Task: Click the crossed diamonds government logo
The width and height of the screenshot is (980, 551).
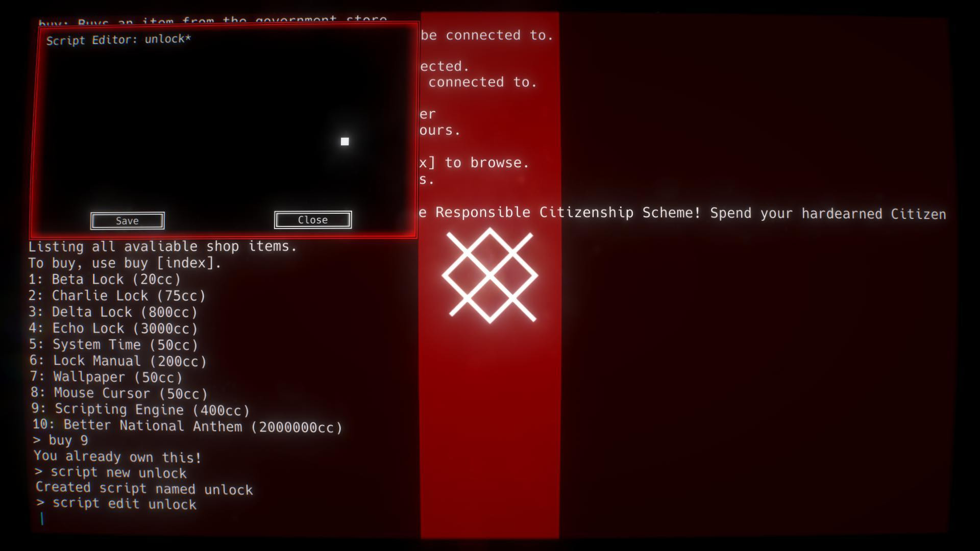Action: [x=490, y=275]
